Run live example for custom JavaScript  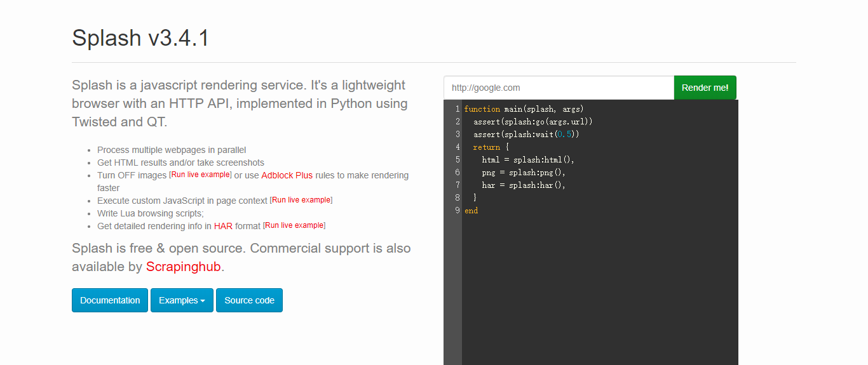(x=301, y=200)
